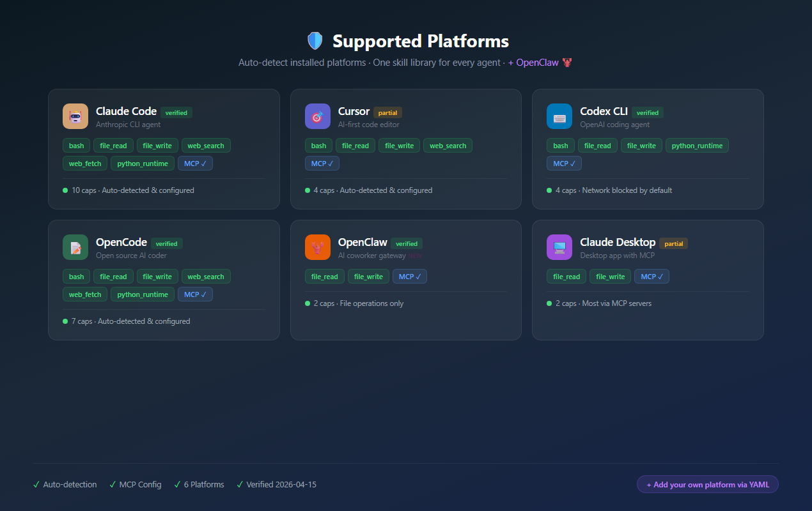The height and width of the screenshot is (511, 812).
Task: Select the Claude Desktop app icon
Action: click(559, 247)
